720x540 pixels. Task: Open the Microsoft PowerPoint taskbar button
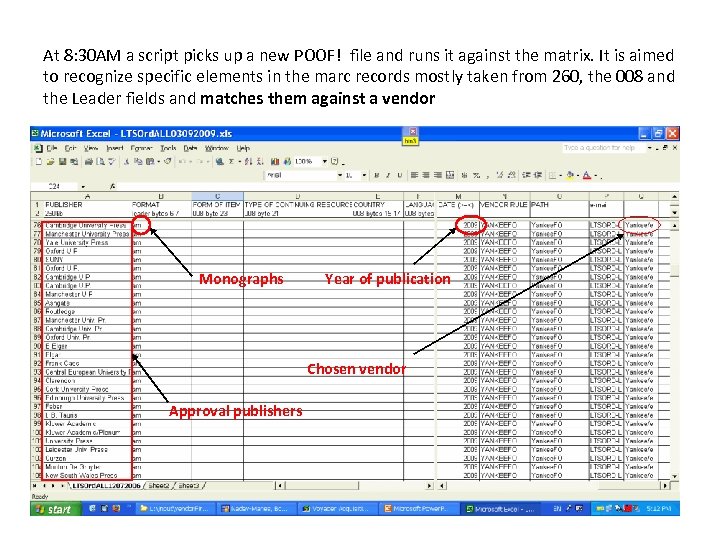point(419,509)
